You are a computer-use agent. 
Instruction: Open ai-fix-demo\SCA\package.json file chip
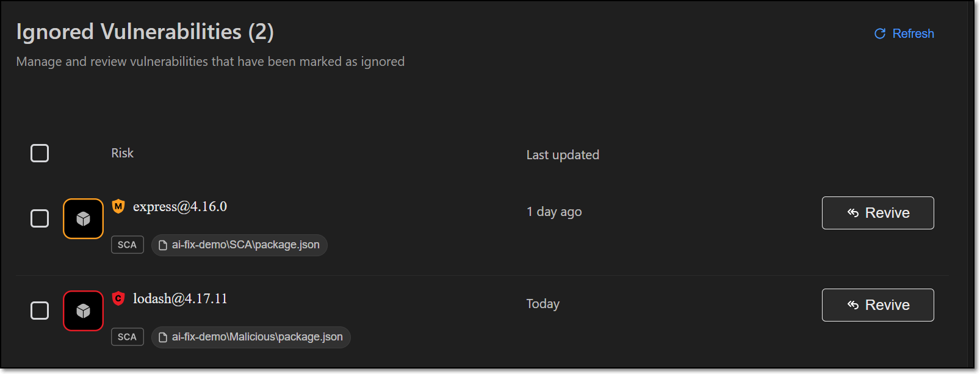pyautogui.click(x=239, y=245)
